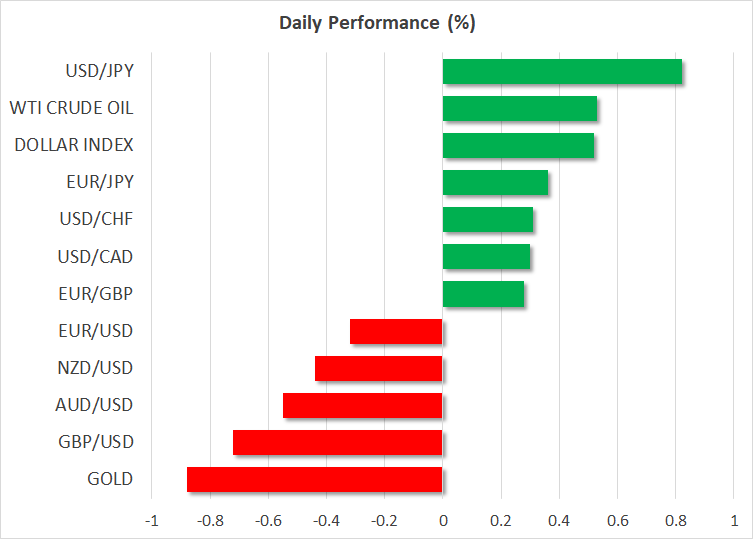The height and width of the screenshot is (539, 753).
Task: Click the WTI CRUDE OIL label
Action: [71, 108]
